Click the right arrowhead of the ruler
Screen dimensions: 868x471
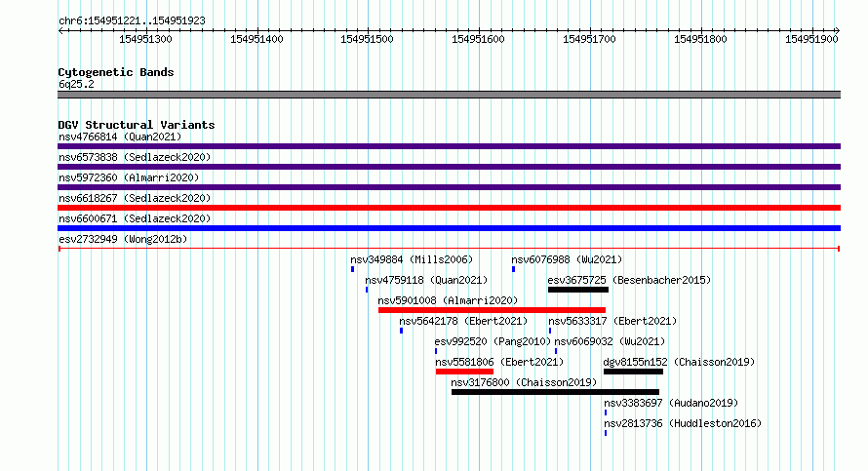pyautogui.click(x=837, y=31)
